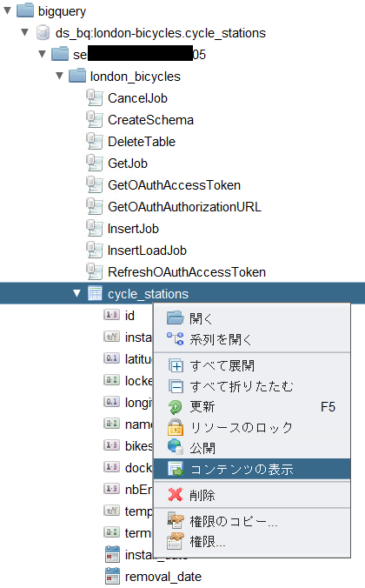This screenshot has width=365, height=588.
Task: Click the bigquery folder icon
Action: pyautogui.click(x=25, y=10)
